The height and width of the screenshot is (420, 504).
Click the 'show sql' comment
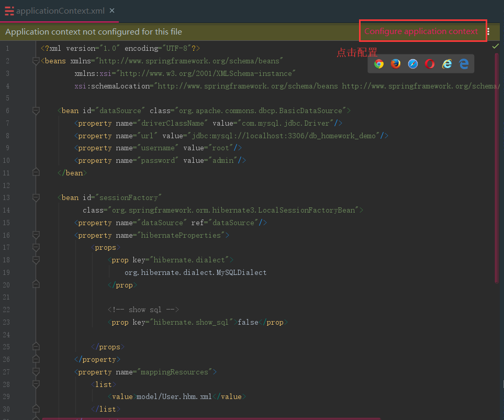(143, 310)
